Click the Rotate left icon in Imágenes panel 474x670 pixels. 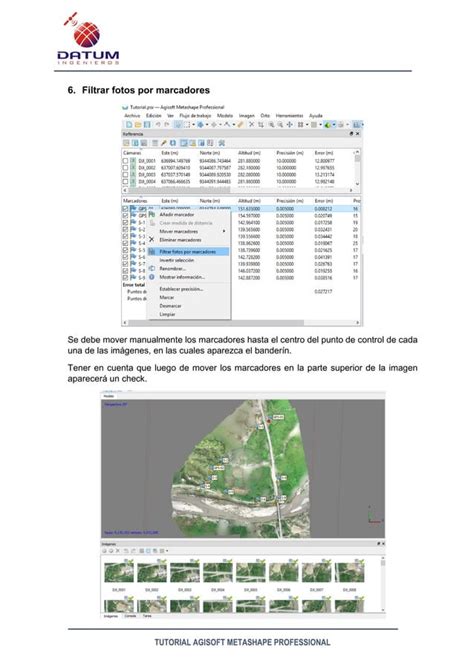tap(127, 551)
